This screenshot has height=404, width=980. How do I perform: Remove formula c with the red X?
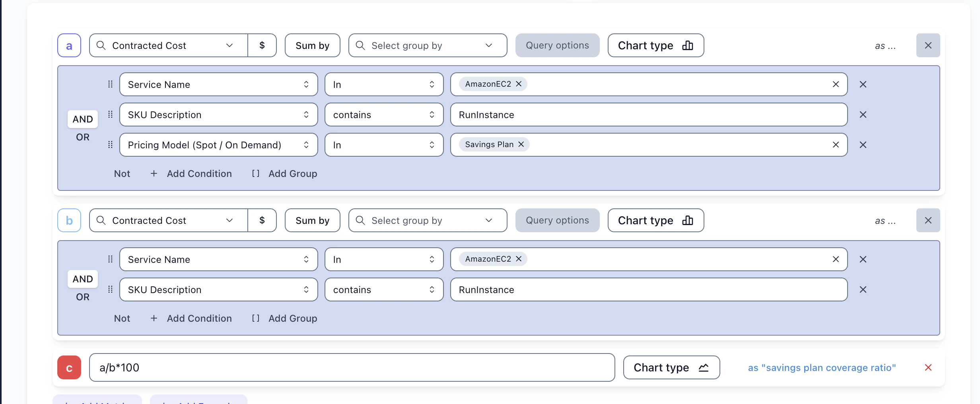[928, 367]
